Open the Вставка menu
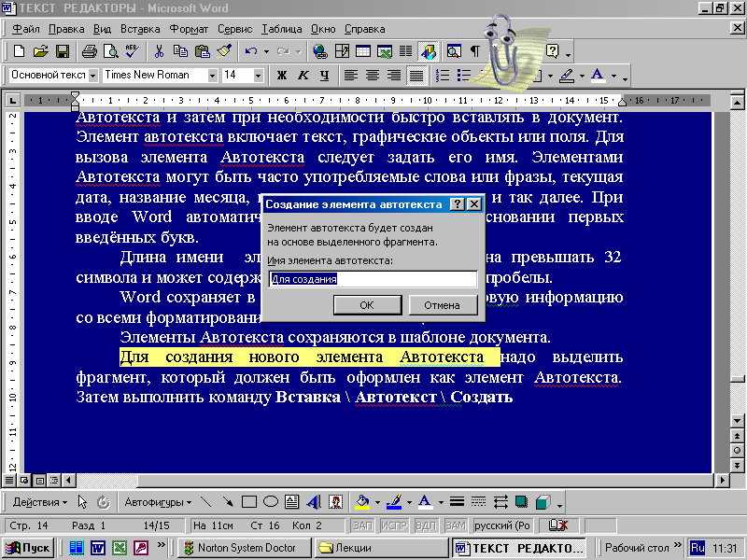 tap(140, 29)
